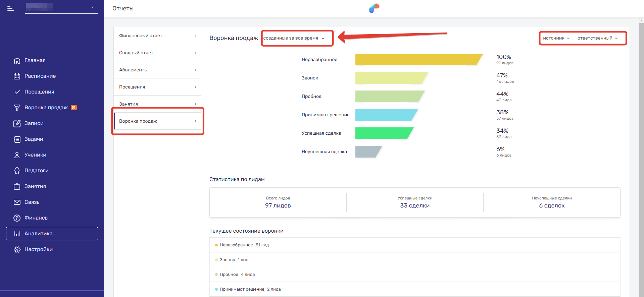Click the Связь envelope icon
This screenshot has width=644, height=297.
point(17,202)
